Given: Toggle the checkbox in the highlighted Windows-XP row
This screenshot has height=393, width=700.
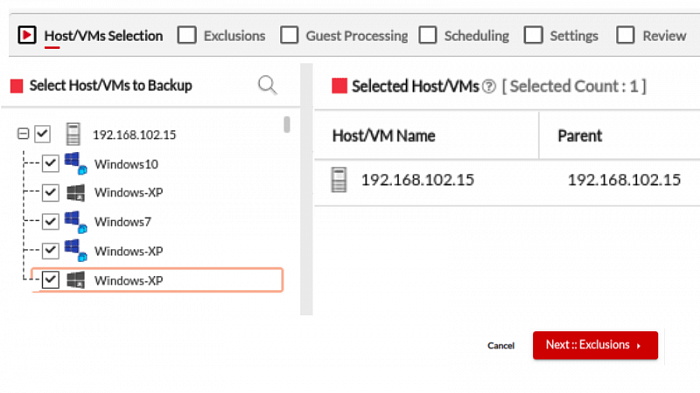Looking at the screenshot, I should tap(50, 280).
